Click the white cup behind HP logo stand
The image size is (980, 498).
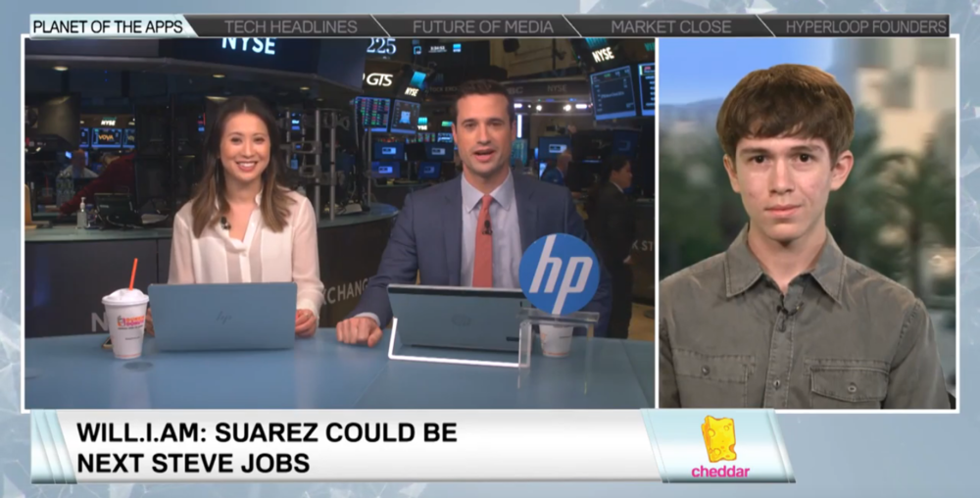[x=556, y=339]
